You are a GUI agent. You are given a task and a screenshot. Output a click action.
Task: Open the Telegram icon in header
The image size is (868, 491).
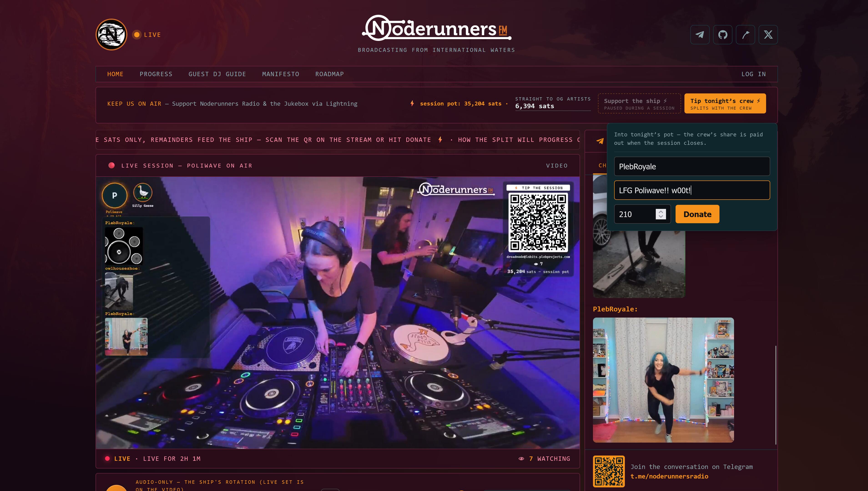click(700, 34)
